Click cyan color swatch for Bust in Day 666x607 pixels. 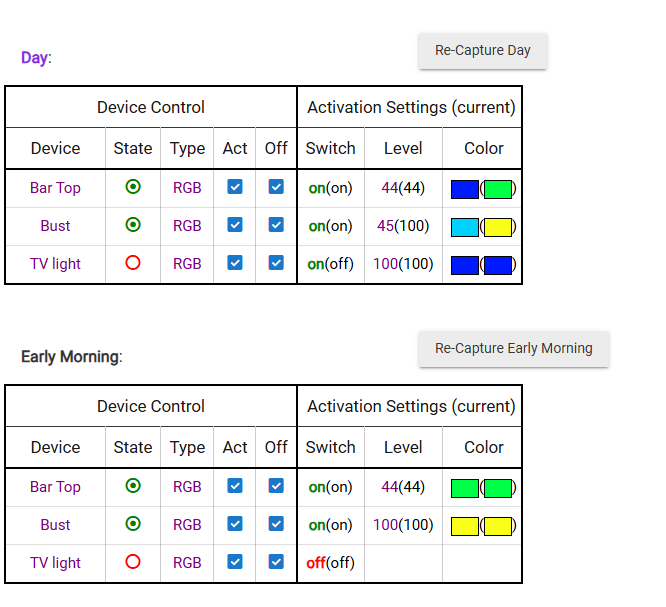465,227
